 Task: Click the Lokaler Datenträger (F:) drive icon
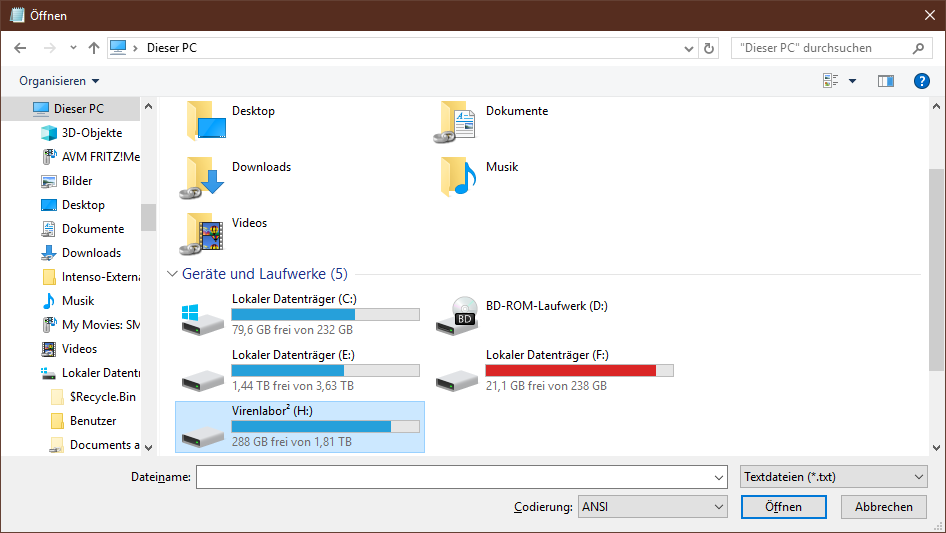pos(457,380)
